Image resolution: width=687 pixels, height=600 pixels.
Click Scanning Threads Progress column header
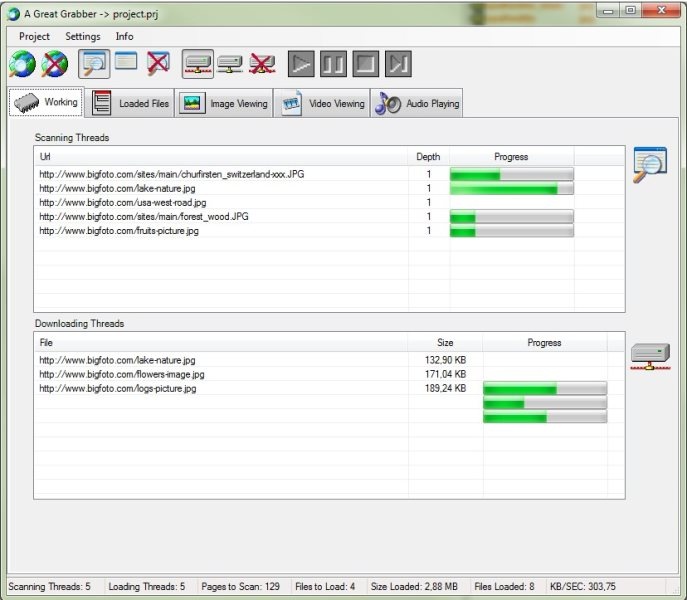[511, 156]
